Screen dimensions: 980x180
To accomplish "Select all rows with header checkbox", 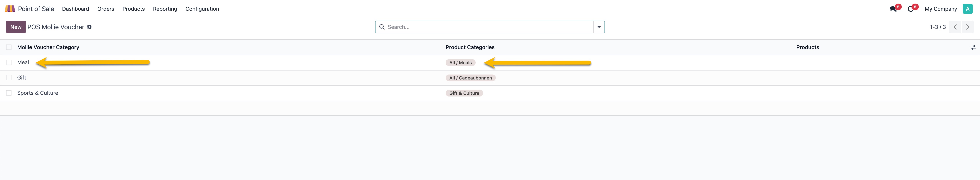I will pyautogui.click(x=9, y=47).
